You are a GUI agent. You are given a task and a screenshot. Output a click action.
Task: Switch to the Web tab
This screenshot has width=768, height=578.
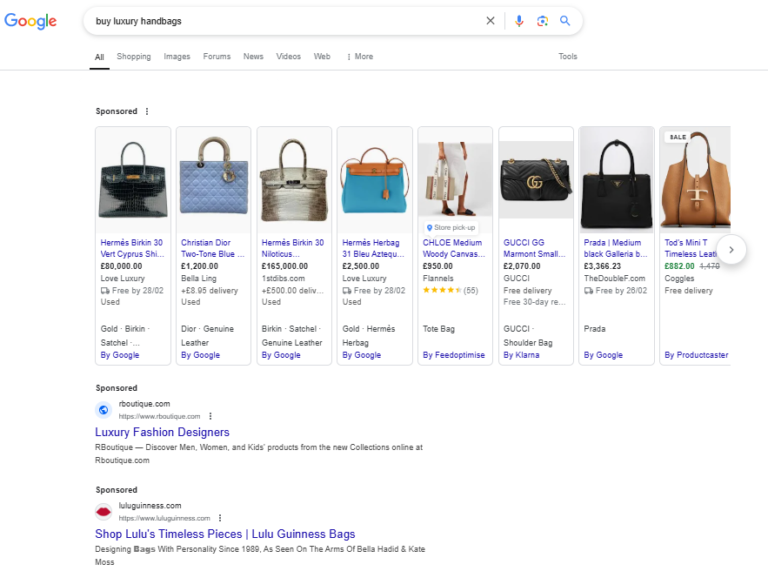[x=322, y=56]
